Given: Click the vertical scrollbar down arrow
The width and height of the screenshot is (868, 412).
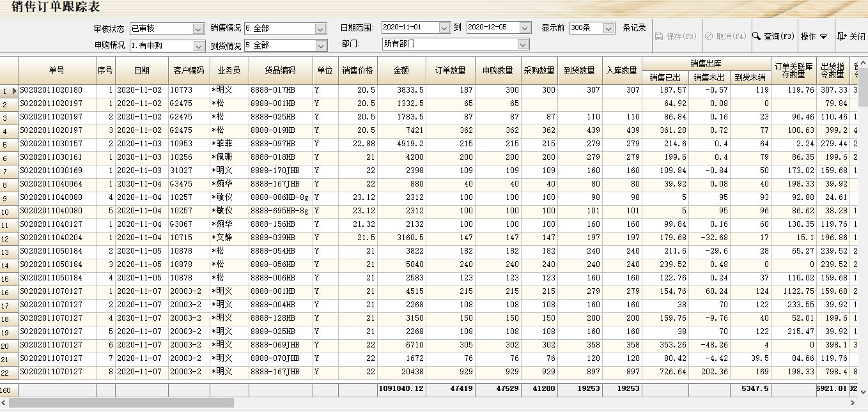Looking at the screenshot, I should 863,392.
